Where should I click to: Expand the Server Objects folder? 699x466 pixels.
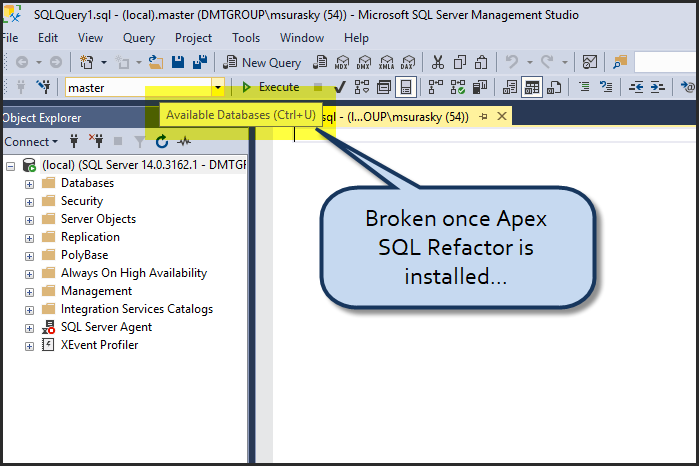coord(29,220)
